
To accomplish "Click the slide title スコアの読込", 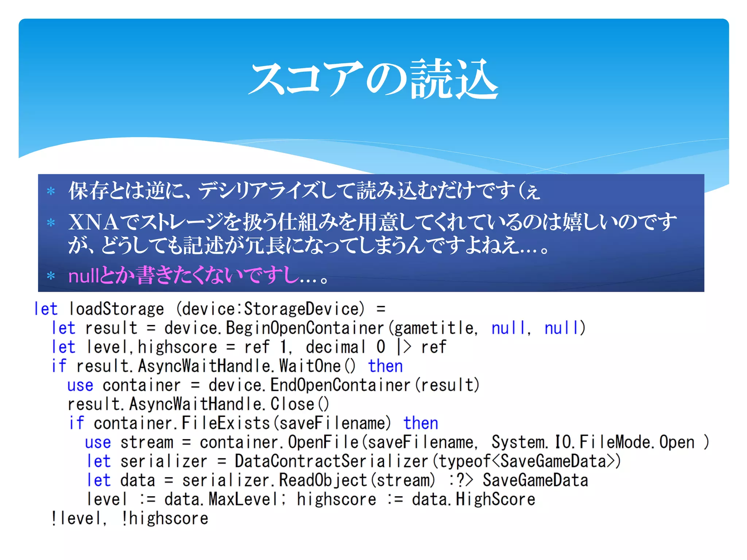I will click(x=373, y=78).
